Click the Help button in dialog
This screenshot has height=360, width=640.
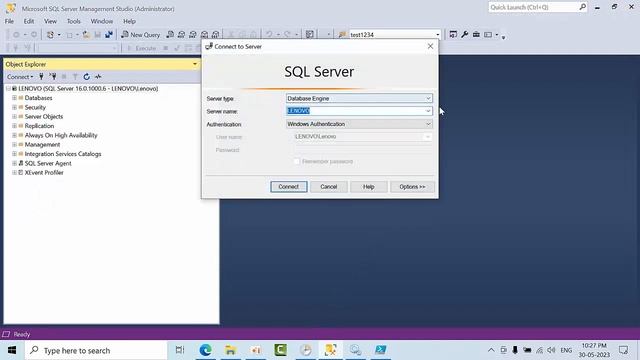[x=369, y=187]
